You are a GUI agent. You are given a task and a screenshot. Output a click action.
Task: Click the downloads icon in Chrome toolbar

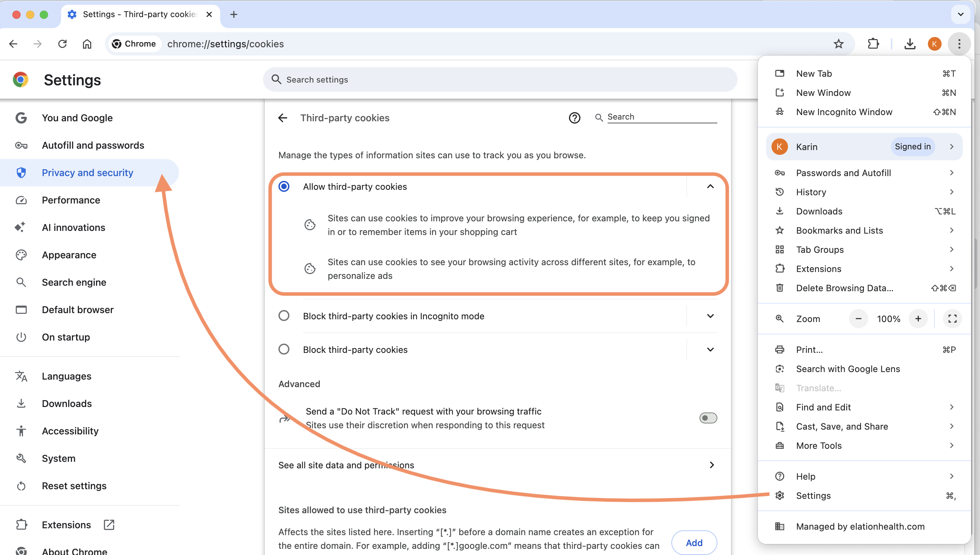tap(909, 44)
